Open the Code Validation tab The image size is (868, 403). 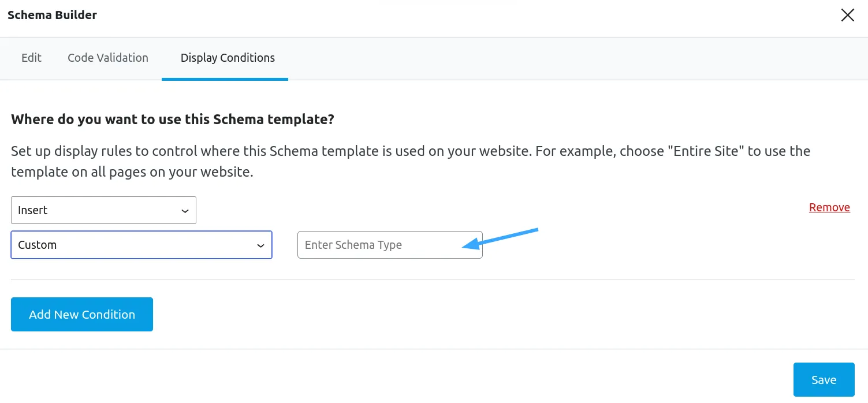point(108,58)
